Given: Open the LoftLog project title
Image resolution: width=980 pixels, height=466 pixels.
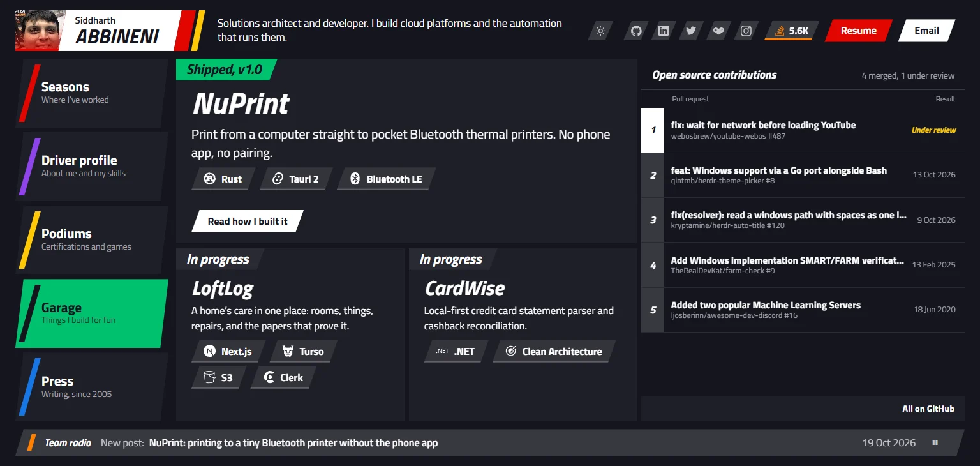Looking at the screenshot, I should [x=223, y=289].
